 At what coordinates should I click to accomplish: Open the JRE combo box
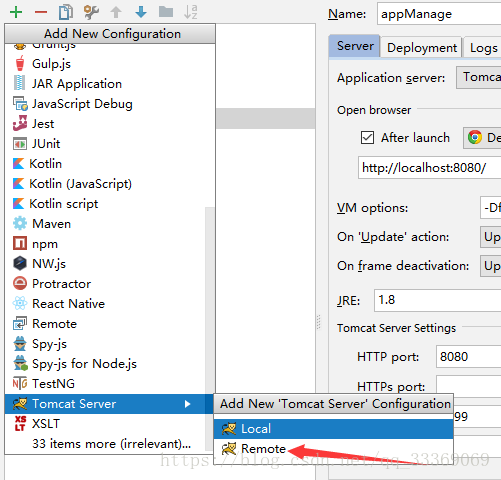click(x=437, y=300)
